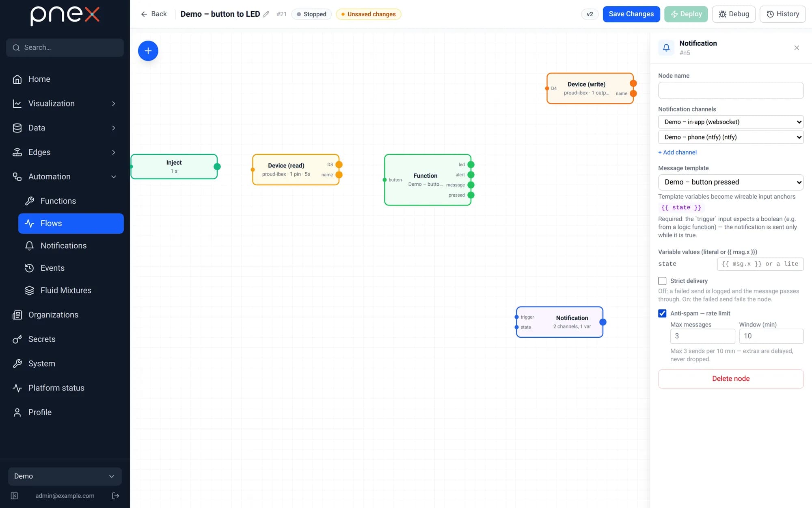Open flow History

[x=783, y=14]
